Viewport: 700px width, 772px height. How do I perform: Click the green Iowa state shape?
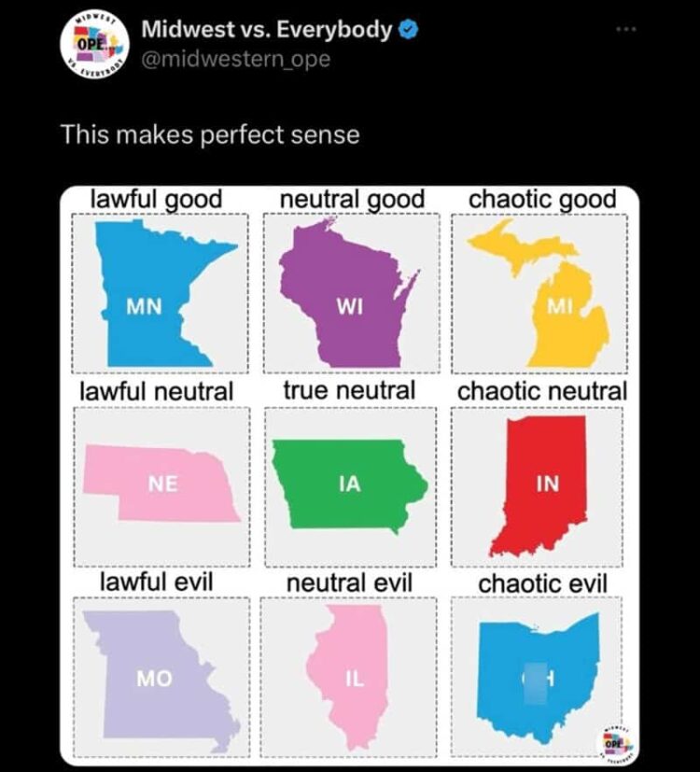pyautogui.click(x=347, y=484)
